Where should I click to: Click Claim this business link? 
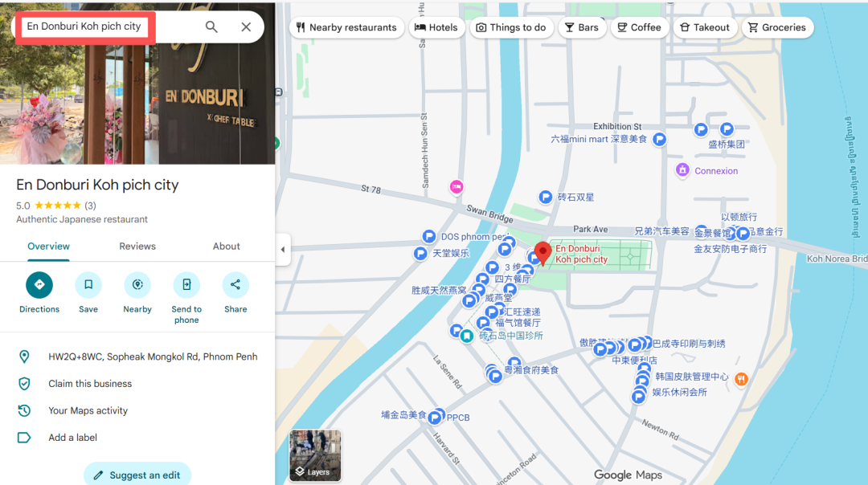point(90,384)
